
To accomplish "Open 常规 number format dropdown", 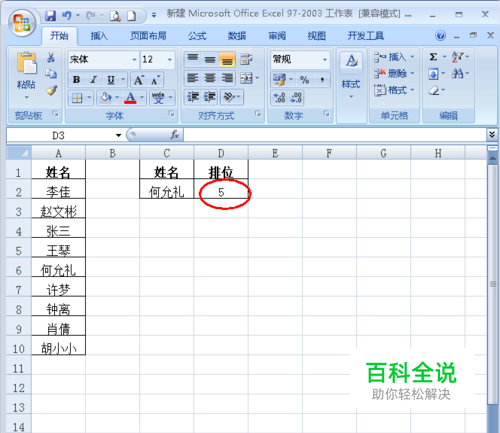I will [325, 60].
